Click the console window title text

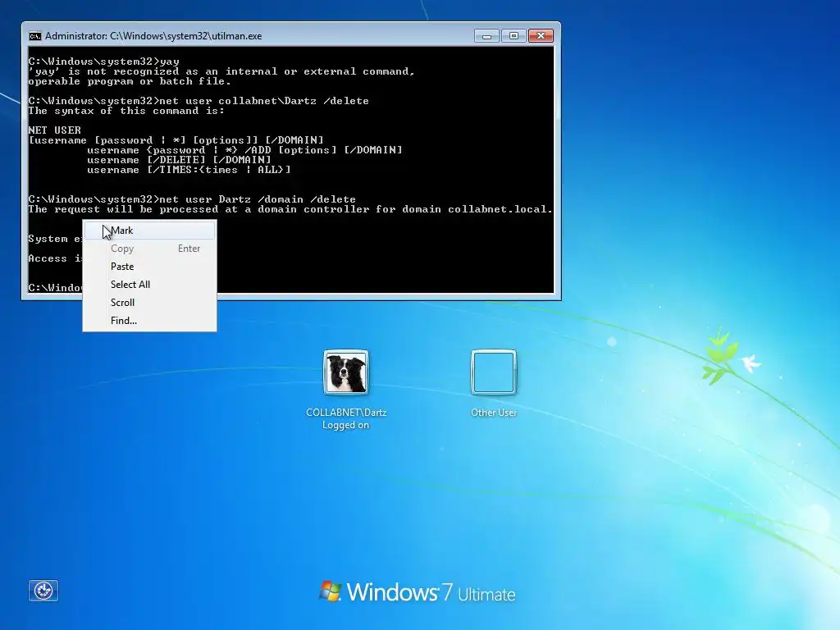[153, 36]
